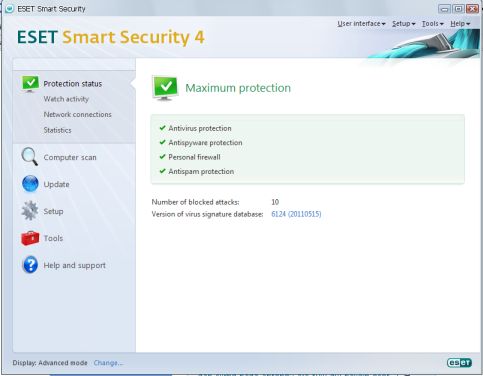
Task: Click the Change... display mode link
Action: [108, 363]
